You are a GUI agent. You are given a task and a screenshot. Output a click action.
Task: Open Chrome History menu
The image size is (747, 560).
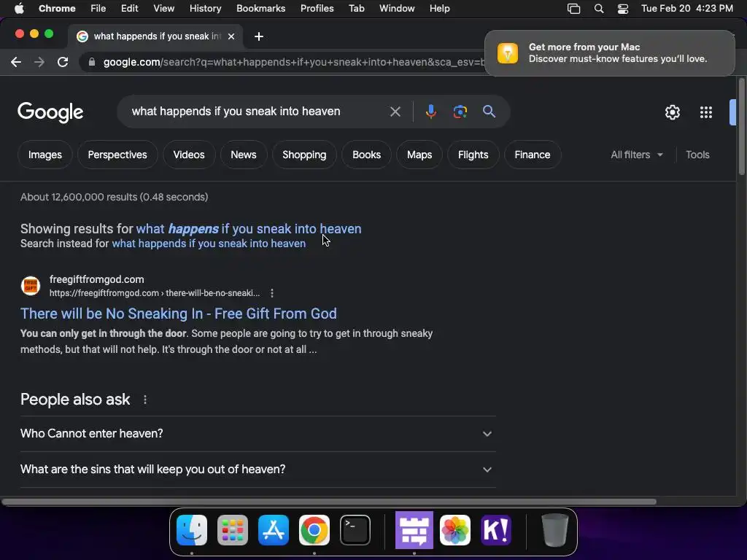tap(205, 9)
